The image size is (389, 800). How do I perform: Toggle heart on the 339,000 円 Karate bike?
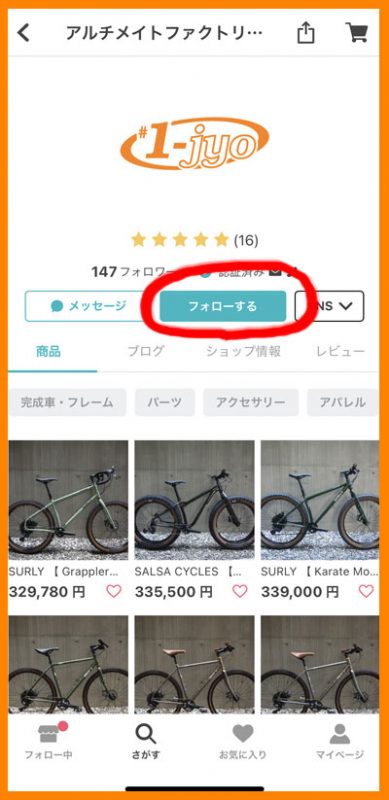pyautogui.click(x=366, y=591)
